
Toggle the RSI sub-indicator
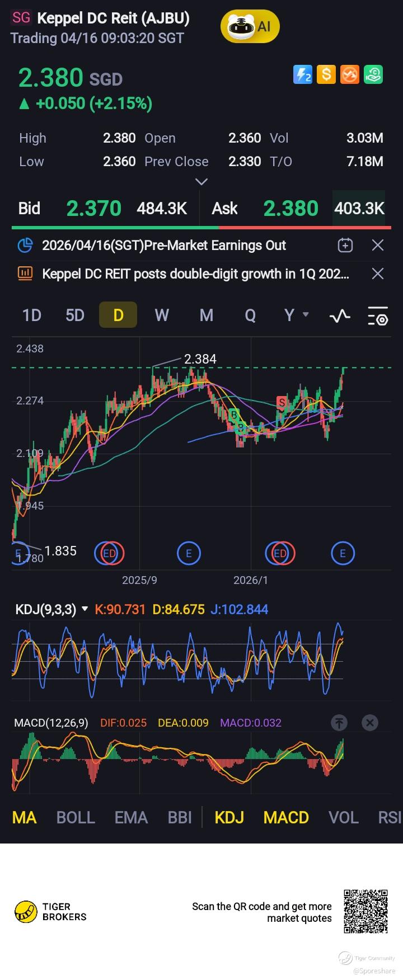(x=390, y=817)
